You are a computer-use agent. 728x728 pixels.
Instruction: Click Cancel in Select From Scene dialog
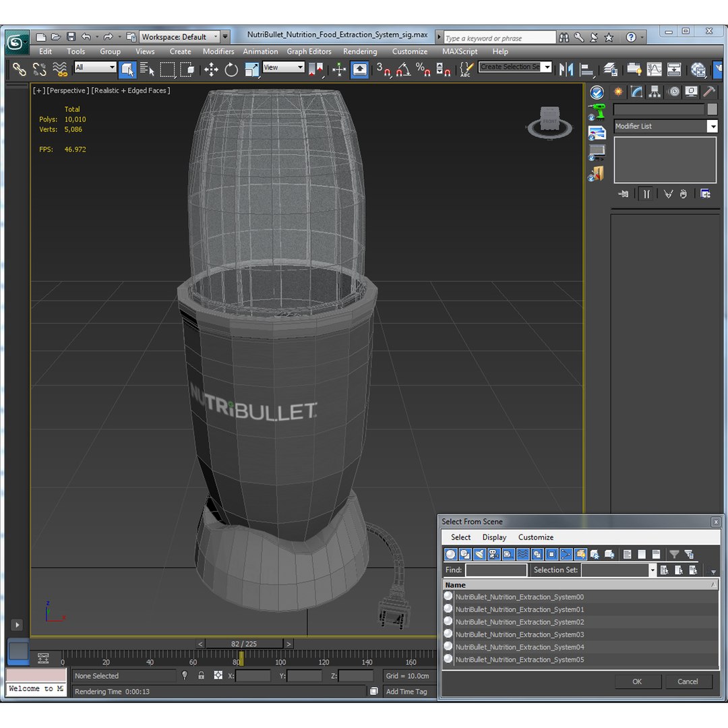point(688,681)
